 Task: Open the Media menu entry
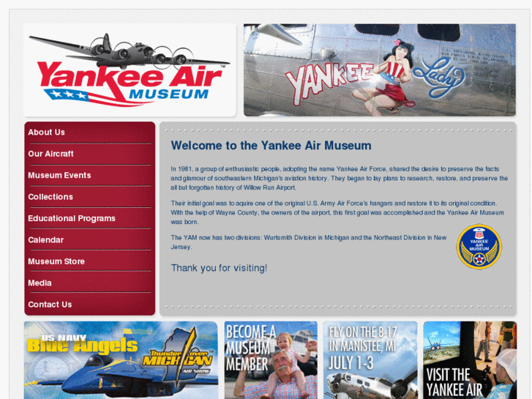[x=40, y=283]
